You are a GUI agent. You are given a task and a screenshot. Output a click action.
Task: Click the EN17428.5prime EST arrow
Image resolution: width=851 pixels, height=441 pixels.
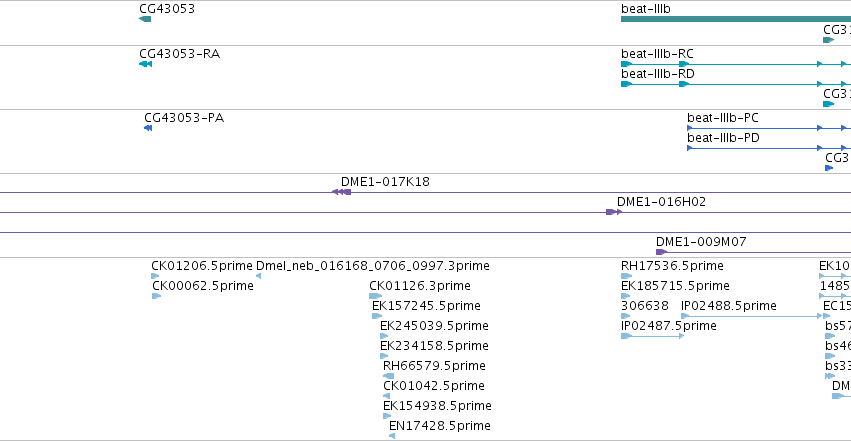[392, 436]
